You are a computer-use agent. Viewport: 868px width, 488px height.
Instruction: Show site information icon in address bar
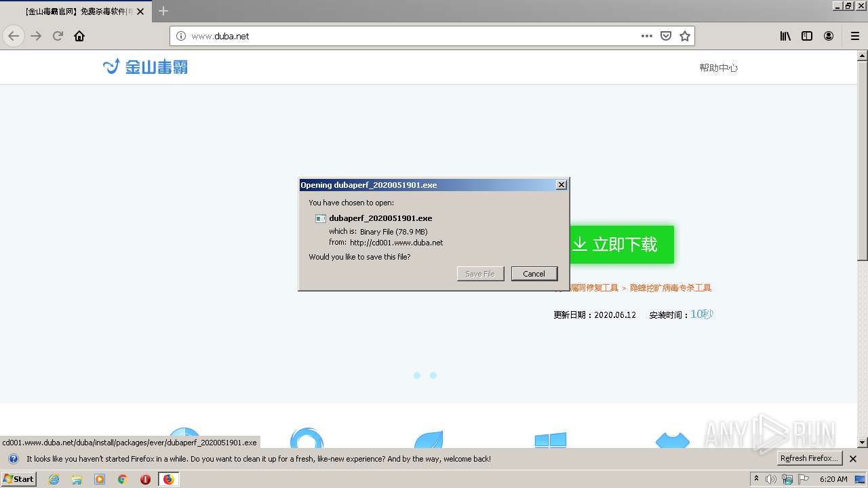point(181,36)
